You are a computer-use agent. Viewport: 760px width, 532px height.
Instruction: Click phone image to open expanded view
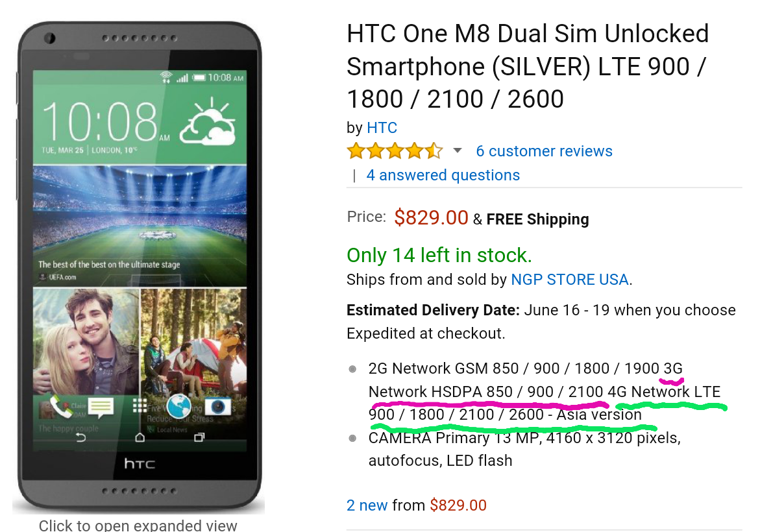click(140, 267)
